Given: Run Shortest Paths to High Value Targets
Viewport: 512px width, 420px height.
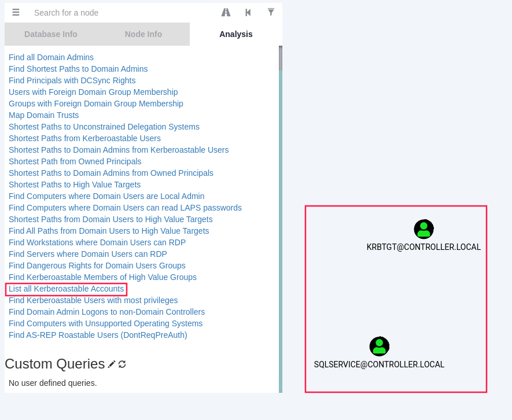Looking at the screenshot, I should click(75, 185).
